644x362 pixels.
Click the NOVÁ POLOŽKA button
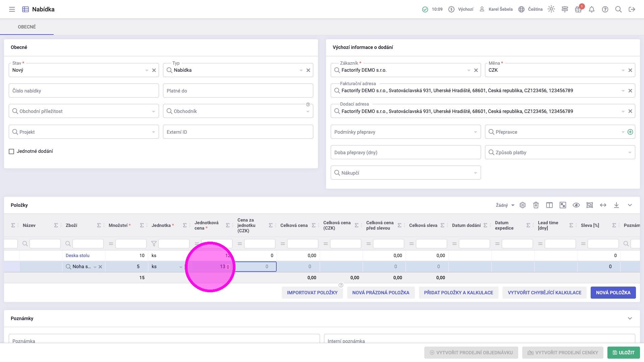(613, 293)
